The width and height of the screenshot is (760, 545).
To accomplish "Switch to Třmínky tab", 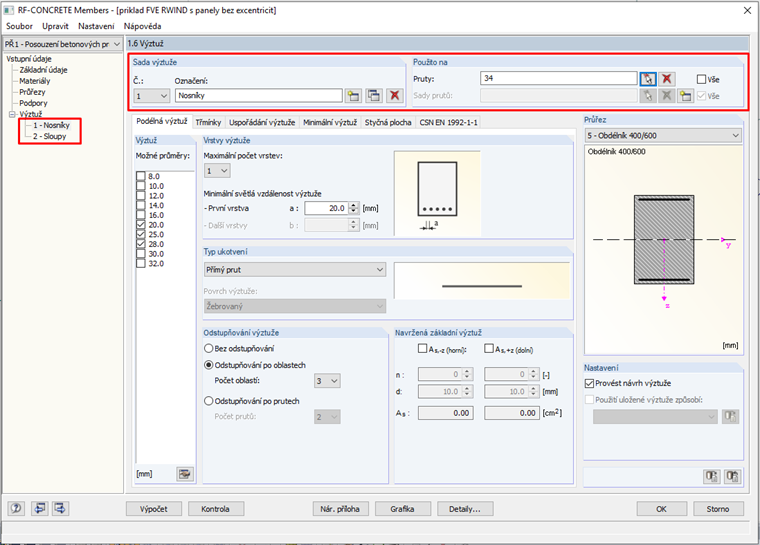I will [208, 122].
